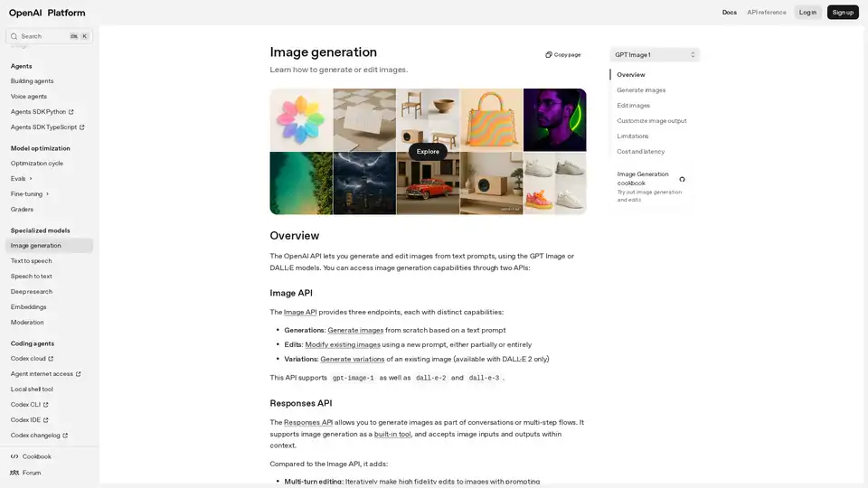Click external link icon beside Agents SDK TypeScript
The image size is (868, 488).
click(x=81, y=127)
